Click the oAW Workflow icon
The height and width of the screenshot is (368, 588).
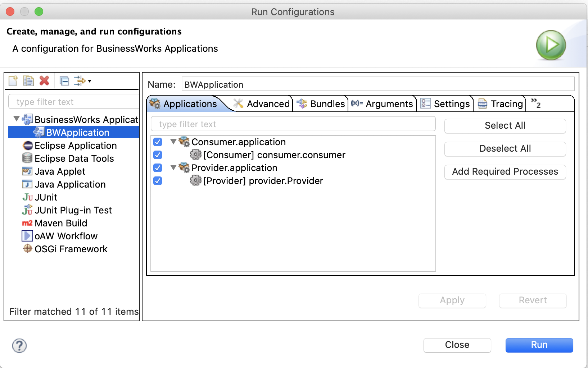27,236
